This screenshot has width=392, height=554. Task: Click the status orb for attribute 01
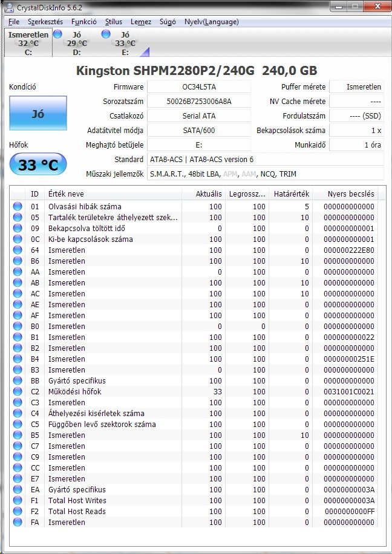click(x=18, y=206)
